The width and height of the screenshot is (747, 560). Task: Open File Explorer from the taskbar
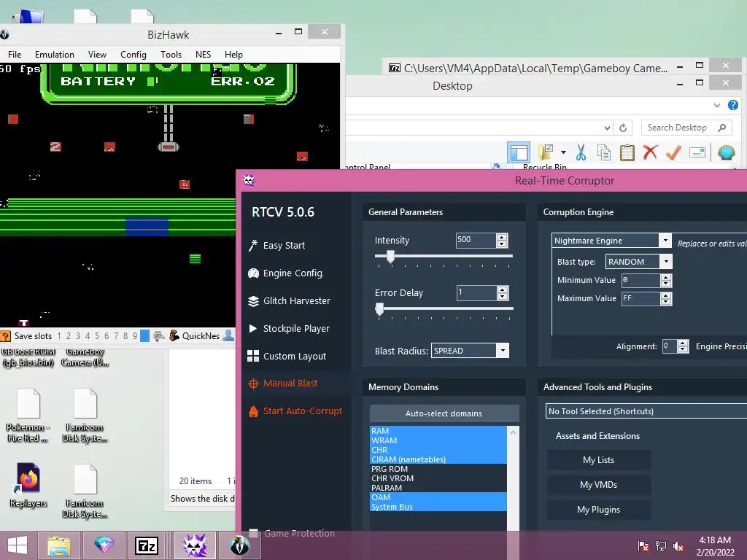coord(58,545)
